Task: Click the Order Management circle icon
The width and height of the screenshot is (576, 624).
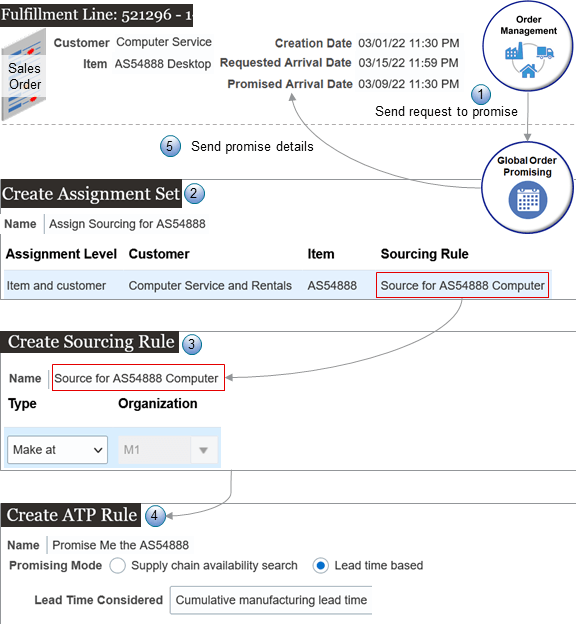Action: click(x=528, y=46)
